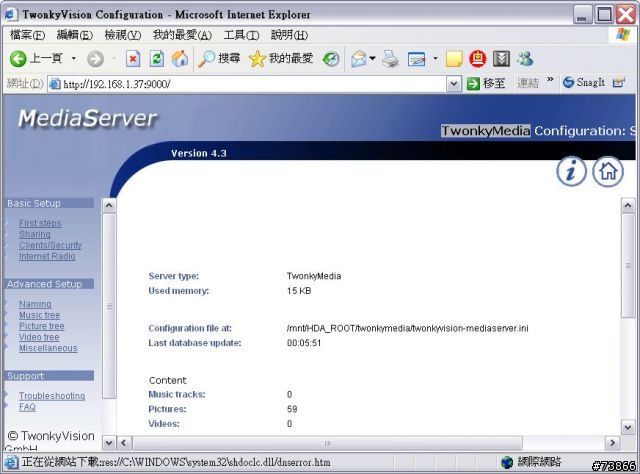Stop page loading with the red X icon
This screenshot has width=640, height=474.
133,59
